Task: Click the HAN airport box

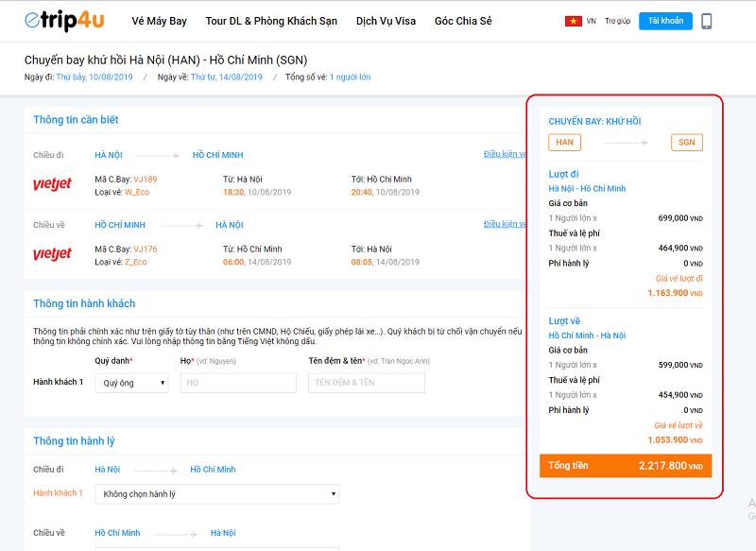Action: click(x=564, y=143)
